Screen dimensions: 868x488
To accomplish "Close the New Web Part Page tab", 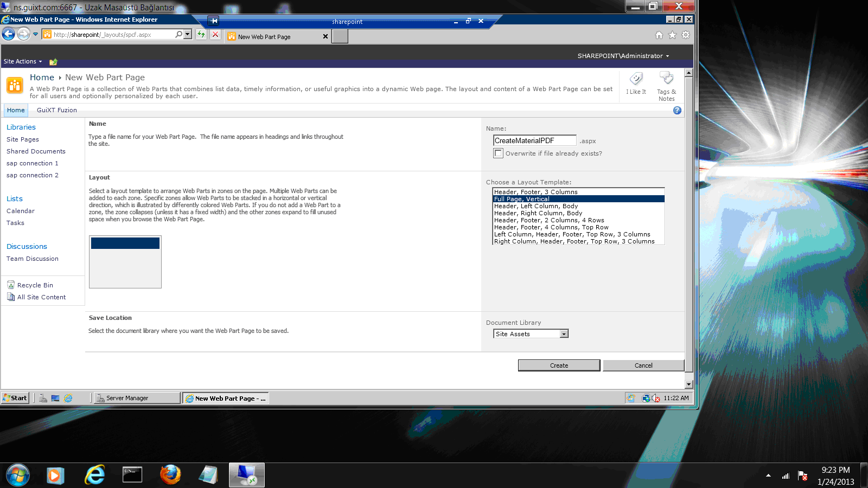I will click(325, 36).
